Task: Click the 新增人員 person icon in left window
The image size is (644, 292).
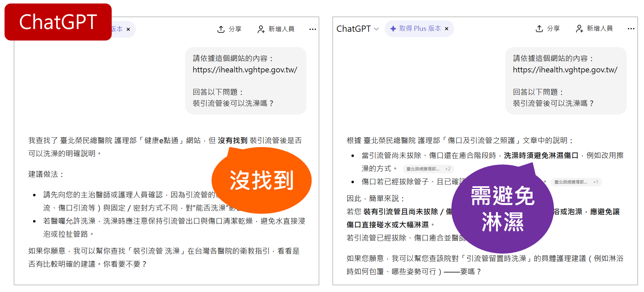Action: 261,29
